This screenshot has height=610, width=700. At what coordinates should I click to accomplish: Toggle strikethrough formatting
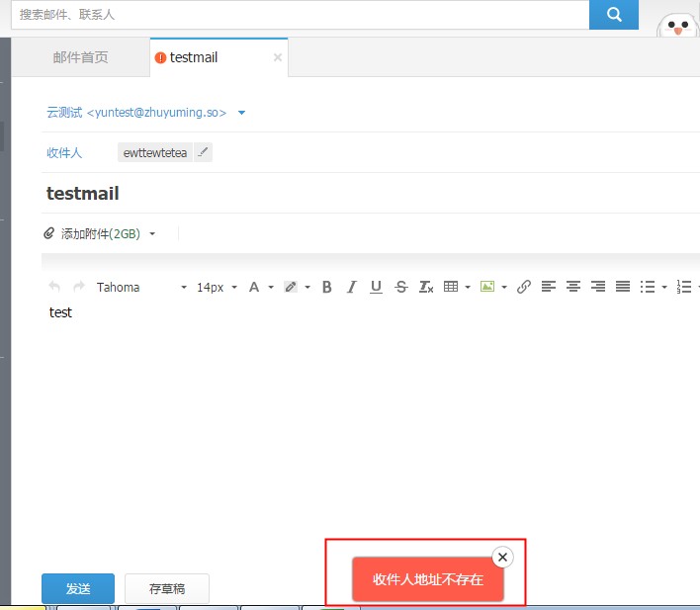(400, 287)
